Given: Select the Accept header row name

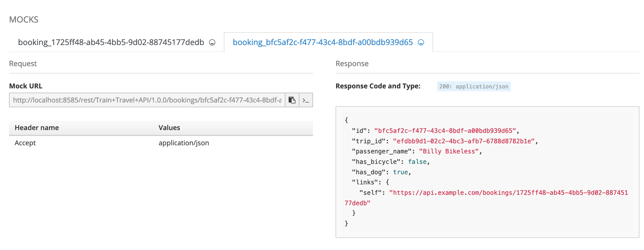Looking at the screenshot, I should point(25,143).
